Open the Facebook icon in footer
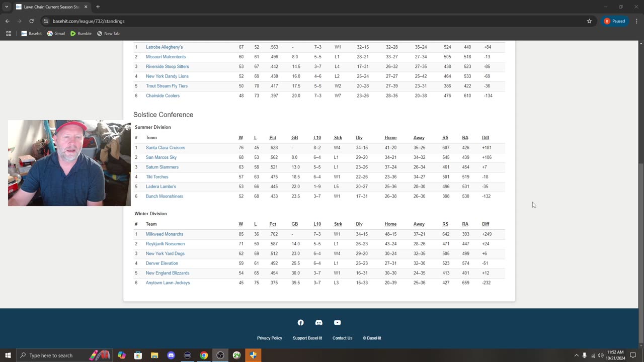644x362 pixels. pos(300,323)
